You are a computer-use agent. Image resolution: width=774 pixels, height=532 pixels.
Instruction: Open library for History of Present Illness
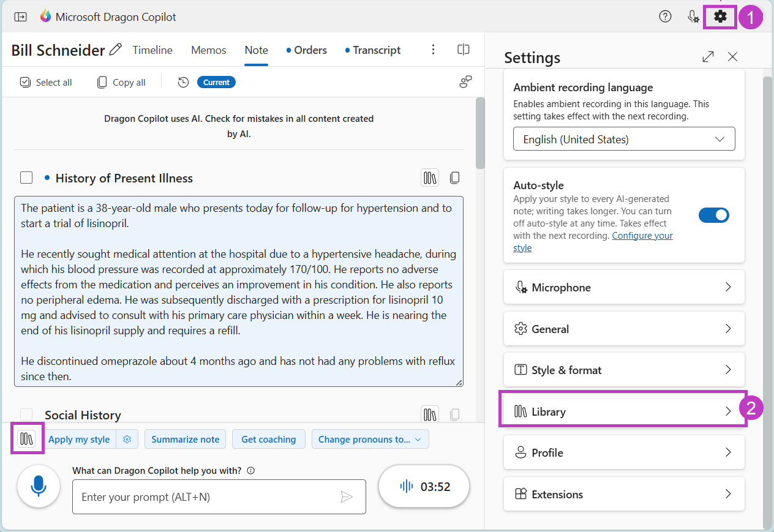(x=430, y=178)
